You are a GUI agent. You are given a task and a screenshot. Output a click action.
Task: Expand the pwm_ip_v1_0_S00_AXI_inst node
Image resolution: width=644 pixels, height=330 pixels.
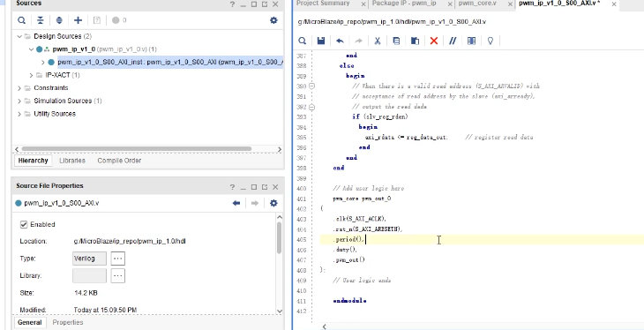[43, 63]
